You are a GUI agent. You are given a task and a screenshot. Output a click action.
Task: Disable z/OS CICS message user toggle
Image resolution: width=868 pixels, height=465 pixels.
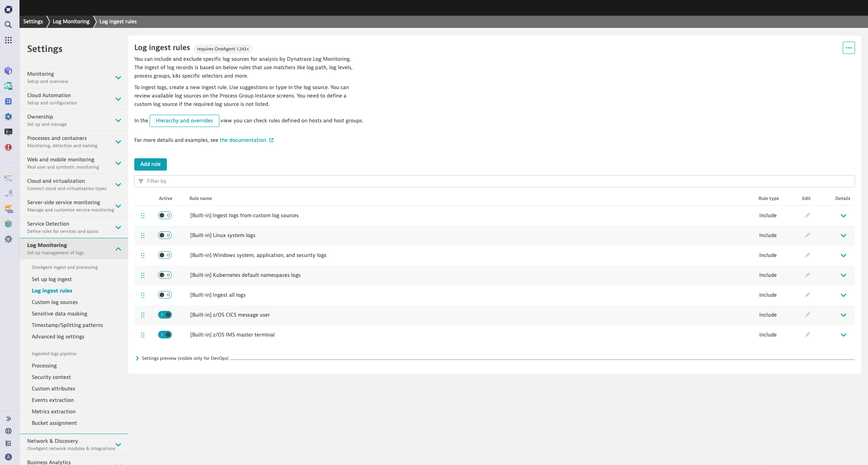165,315
